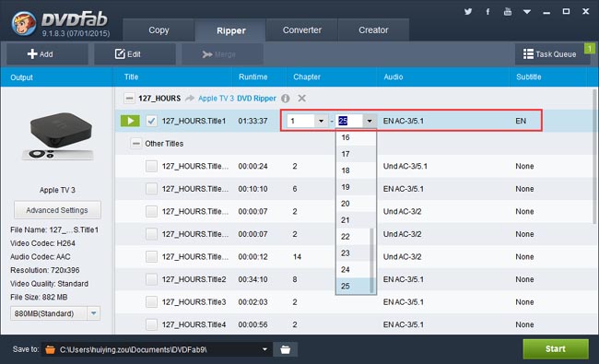Click the chapter dropdown list scrollbar
599x364 pixels.
click(372, 260)
